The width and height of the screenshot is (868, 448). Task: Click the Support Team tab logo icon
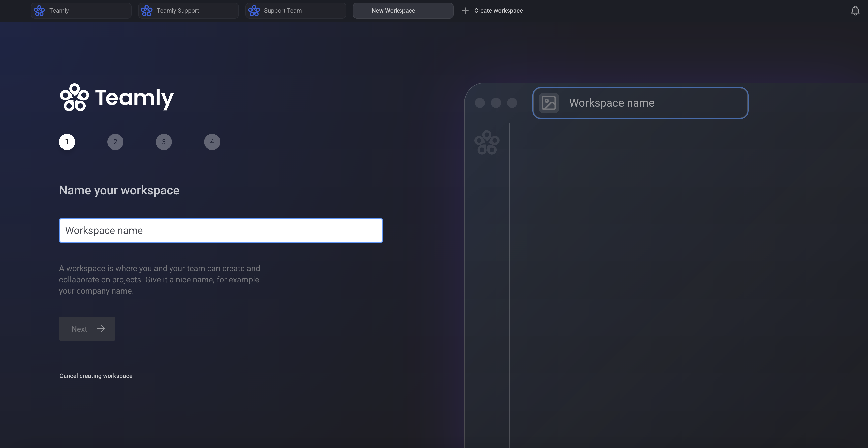pos(254,11)
